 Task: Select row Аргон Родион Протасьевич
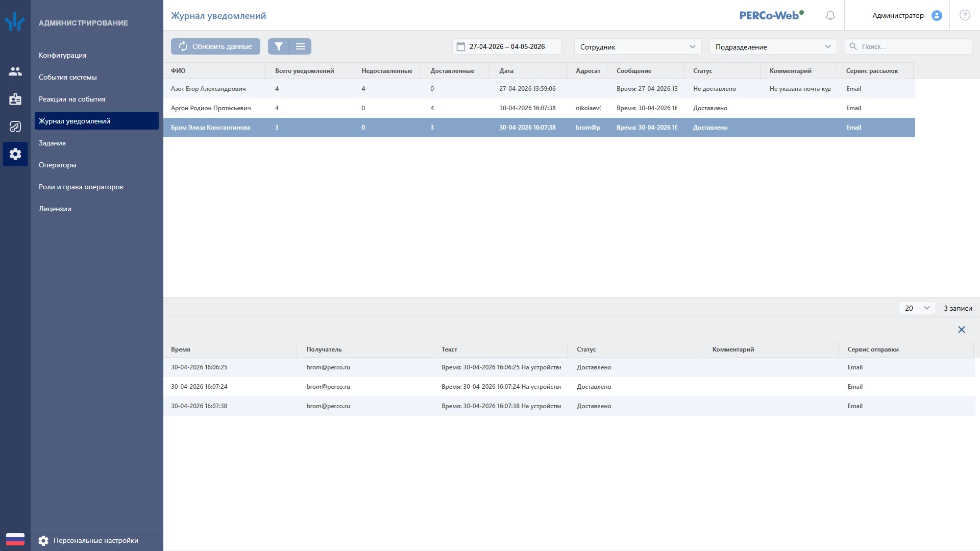[539, 108]
